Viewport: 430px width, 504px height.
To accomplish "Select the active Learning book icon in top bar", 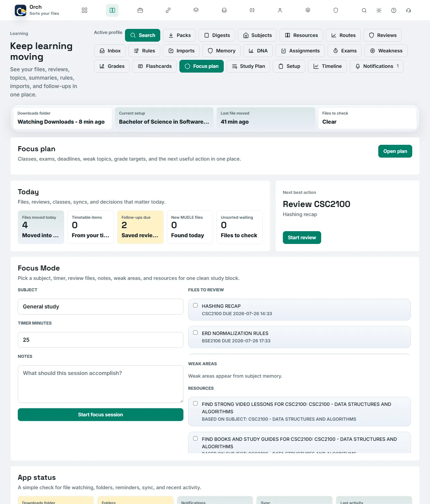I will pyautogui.click(x=112, y=10).
